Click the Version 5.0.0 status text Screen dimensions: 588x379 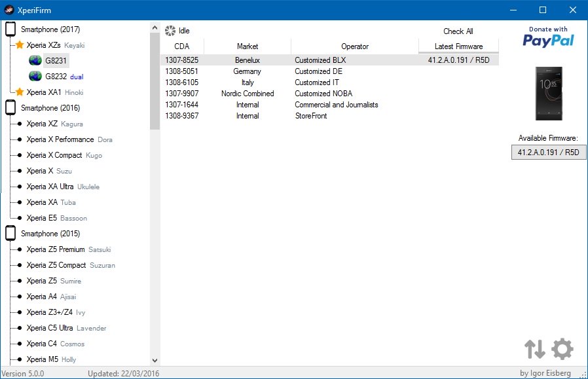[x=22, y=373]
